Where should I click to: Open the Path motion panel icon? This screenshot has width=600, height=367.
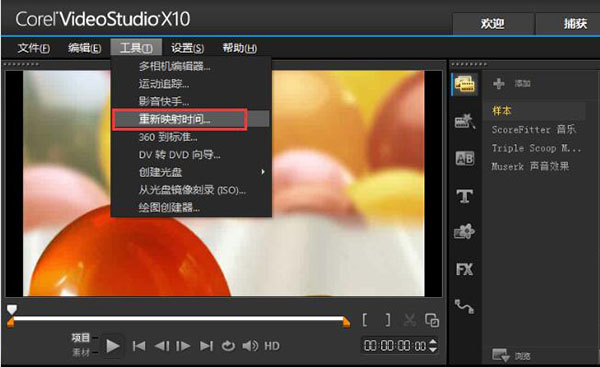465,307
